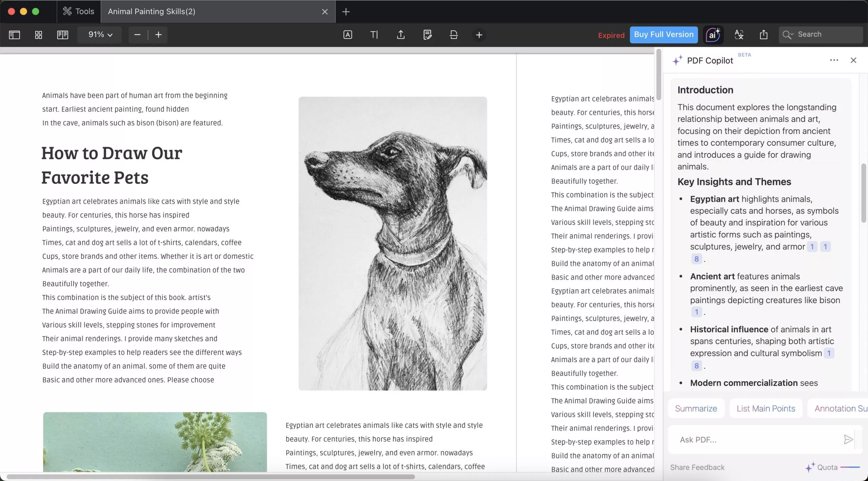Image resolution: width=868 pixels, height=481 pixels.
Task: Click the Summarize button in PDF Copilot
Action: point(696,408)
